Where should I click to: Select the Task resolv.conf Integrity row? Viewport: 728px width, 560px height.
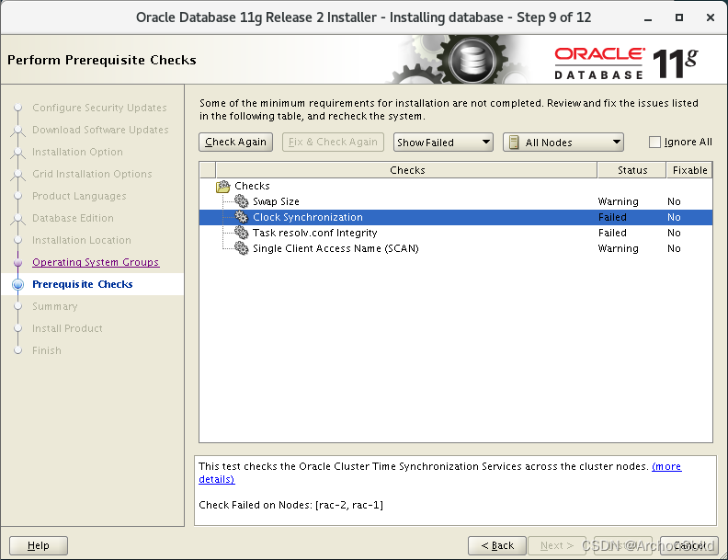coord(456,233)
